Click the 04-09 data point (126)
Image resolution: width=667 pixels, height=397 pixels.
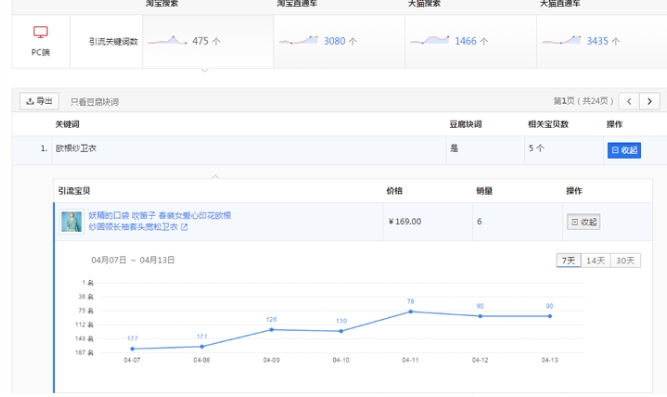271,330
